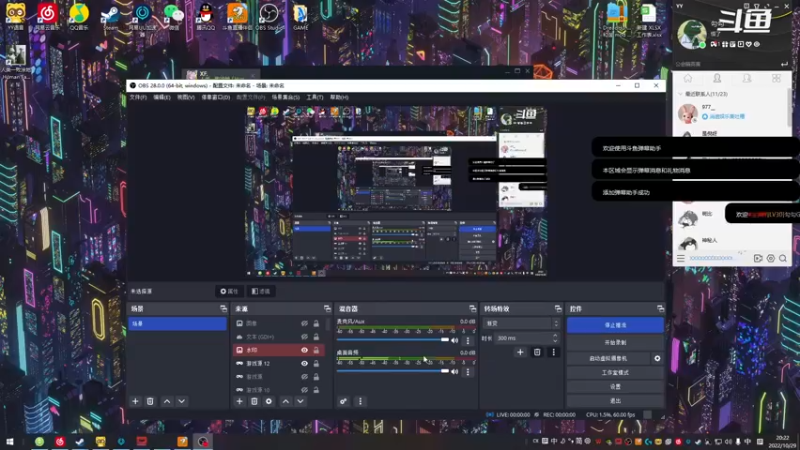This screenshot has height=450, width=800.
Task: Stop streaming with the blue 停止推流 button
Action: (615, 325)
